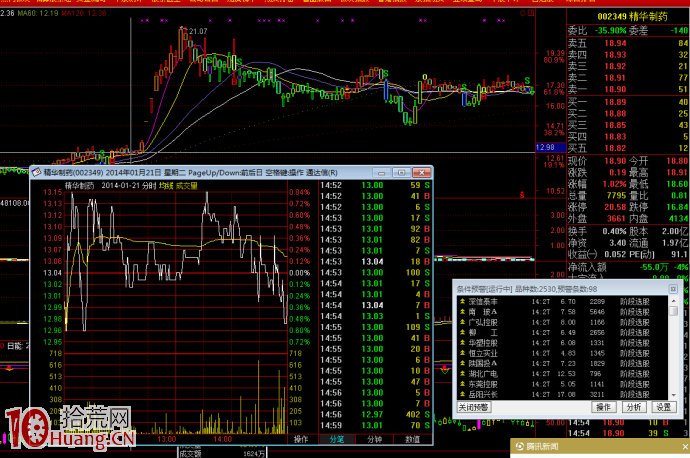
Task: Switch to the 分笔 tab
Action: 336,439
